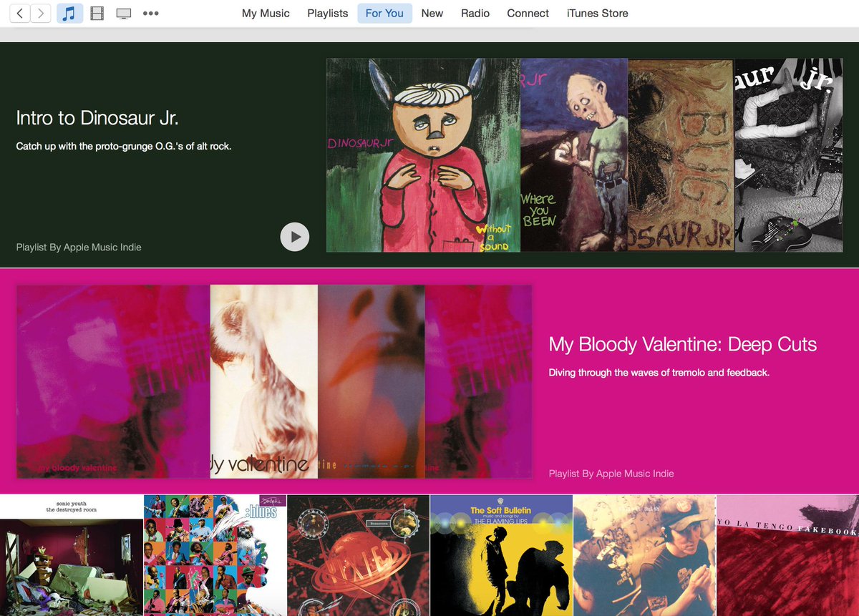Open the Pixies Bossanova album

(x=358, y=555)
